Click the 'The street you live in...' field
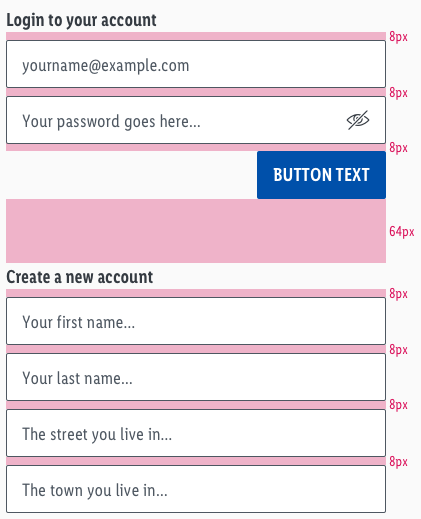 pyautogui.click(x=196, y=433)
